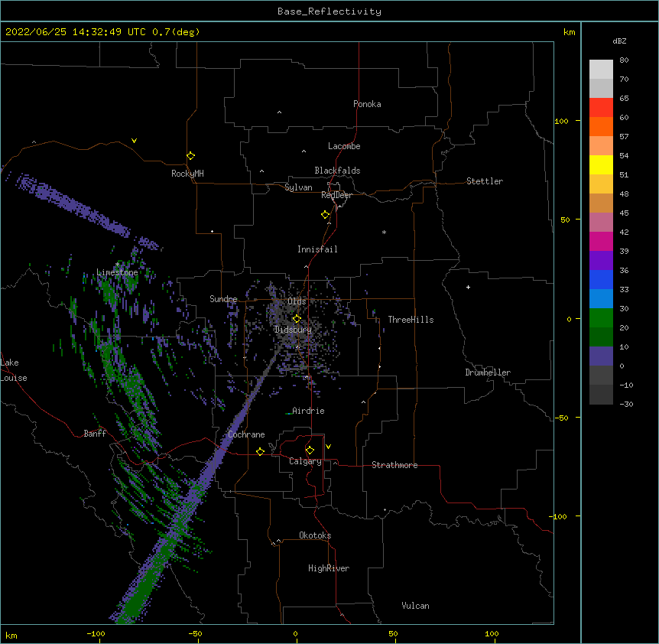Pick the magenta 39-42 dBZ legend swatch
The image size is (659, 644).
pos(601,241)
